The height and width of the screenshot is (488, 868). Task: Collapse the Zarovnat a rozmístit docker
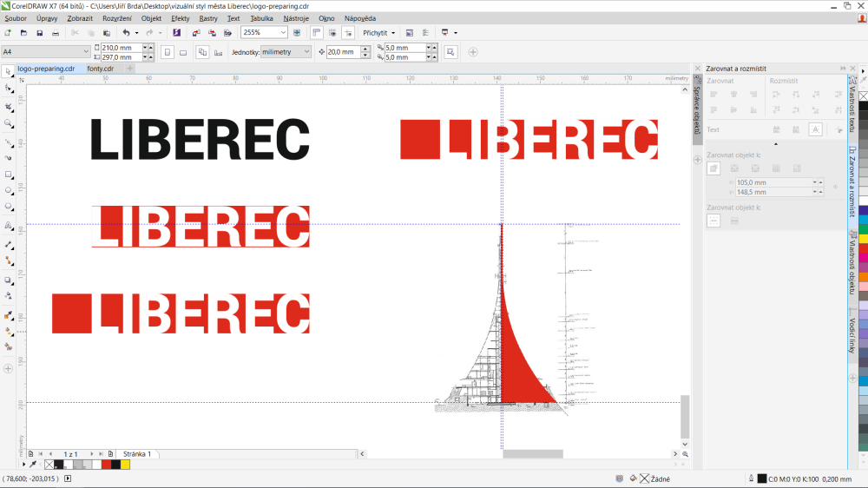point(843,69)
